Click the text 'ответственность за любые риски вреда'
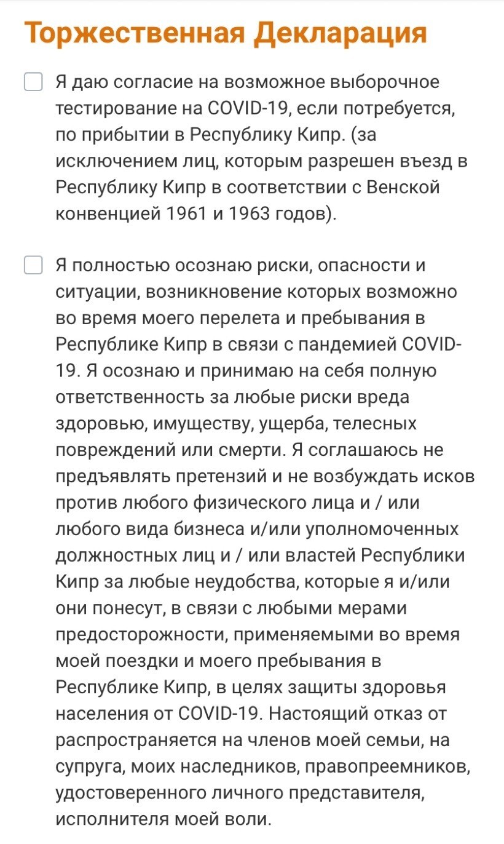Image resolution: width=504 pixels, height=844 pixels. pos(232,397)
